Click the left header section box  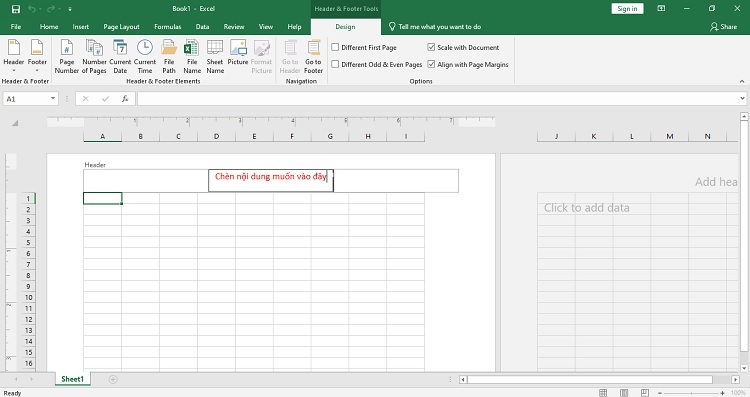coord(146,180)
